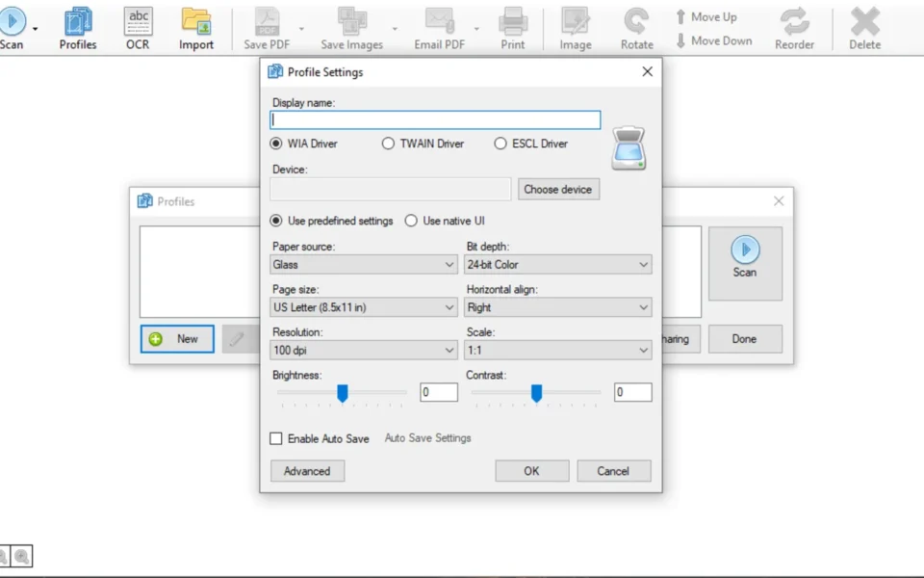Click the Rotate toolbar icon
The height and width of the screenshot is (578, 924).
(636, 21)
